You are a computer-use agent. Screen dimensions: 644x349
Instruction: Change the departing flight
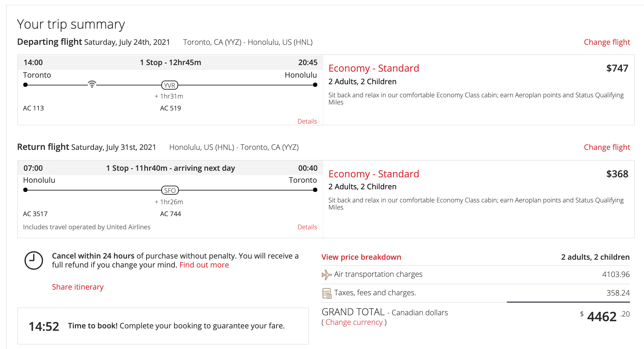[x=607, y=42]
